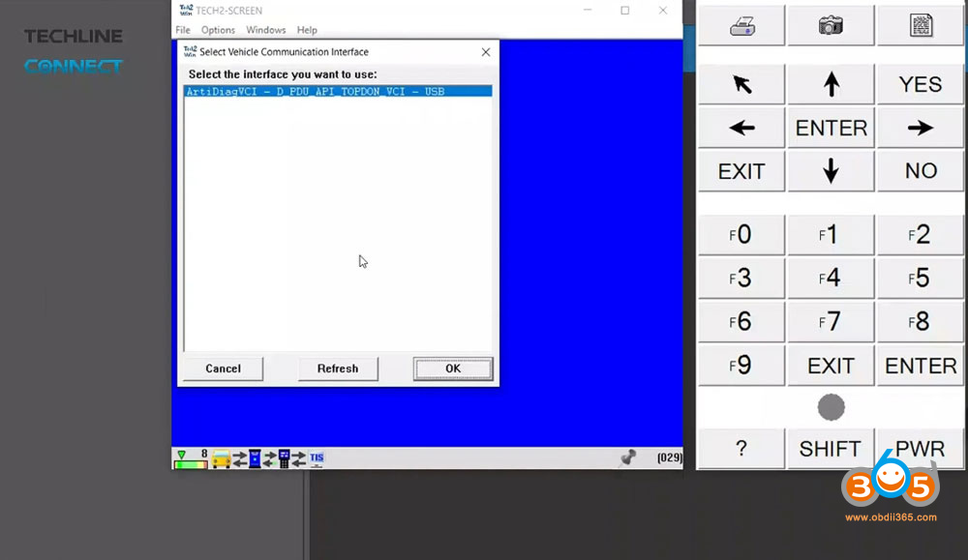Toggle the SHIFT key on keypad
Image resolution: width=968 pixels, height=560 pixels.
click(x=831, y=449)
